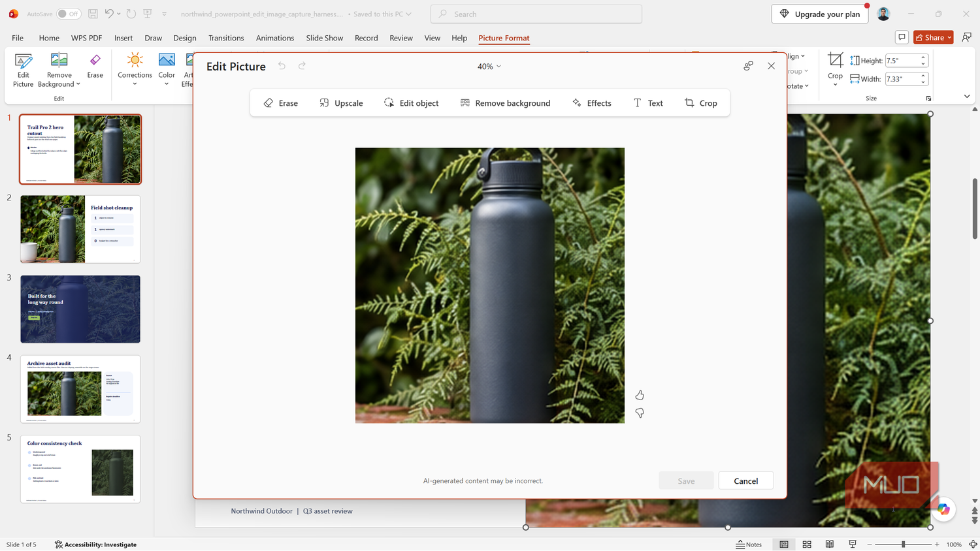
Task: Open the Effects tool
Action: [592, 103]
